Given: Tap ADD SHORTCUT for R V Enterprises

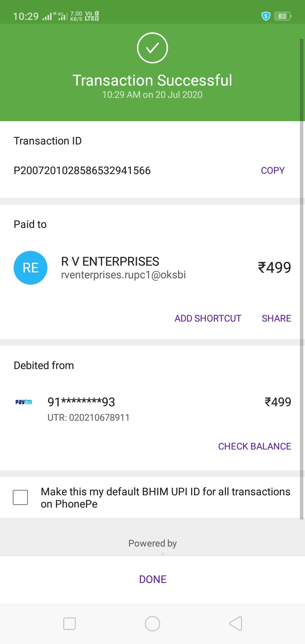Looking at the screenshot, I should pyautogui.click(x=208, y=318).
